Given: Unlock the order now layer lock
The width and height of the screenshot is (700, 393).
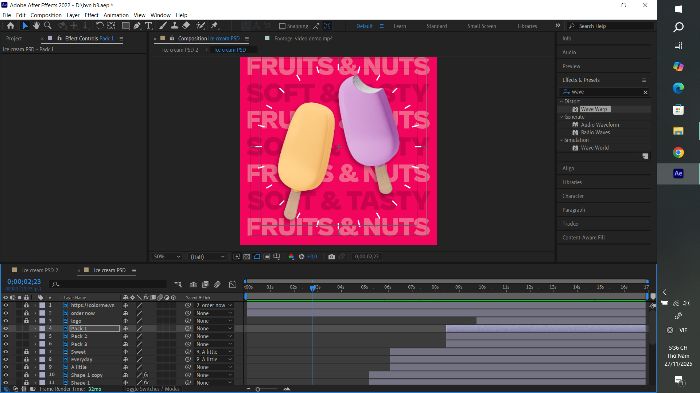Looking at the screenshot, I should [26, 313].
